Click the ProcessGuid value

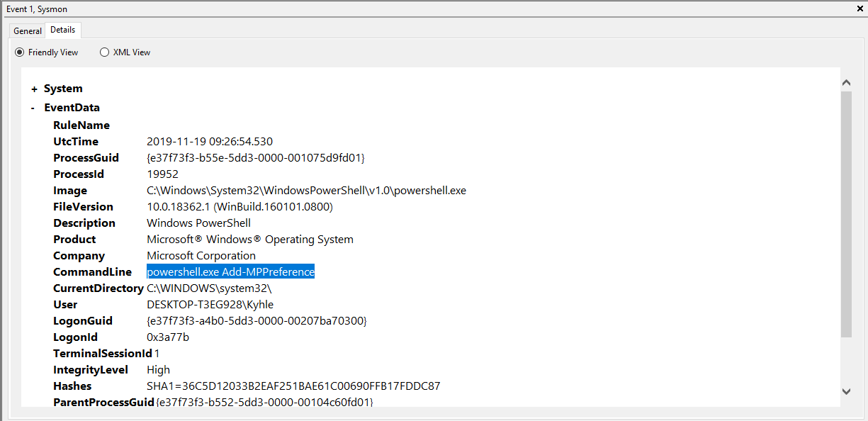point(255,158)
